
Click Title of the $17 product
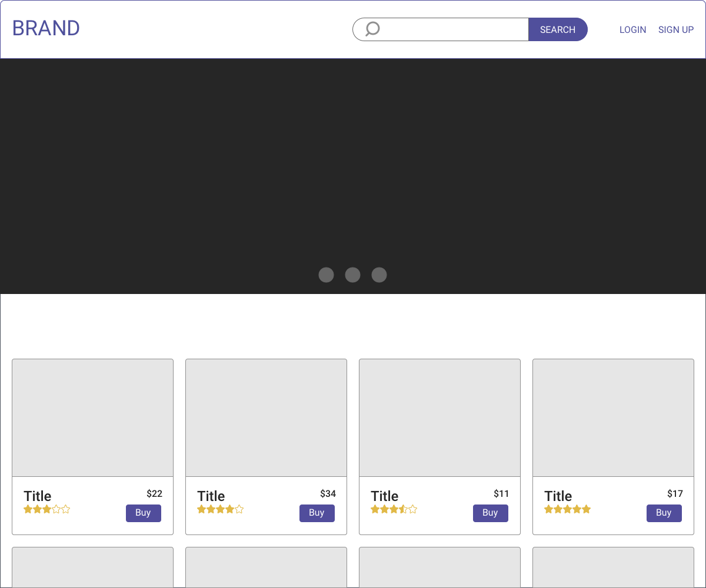coord(558,496)
